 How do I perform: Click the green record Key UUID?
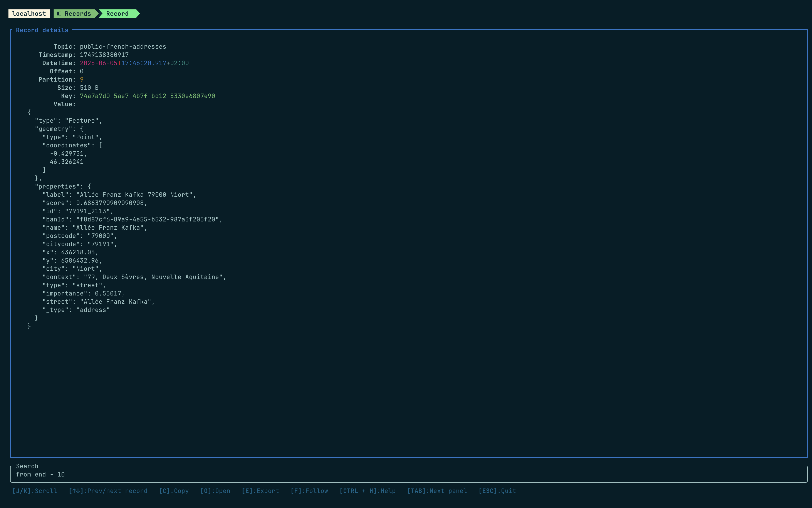147,96
